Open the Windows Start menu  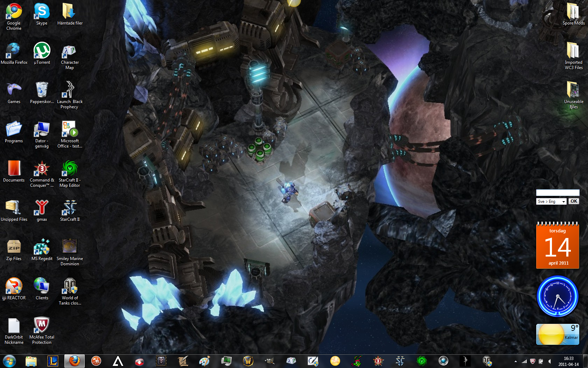tap(9, 361)
